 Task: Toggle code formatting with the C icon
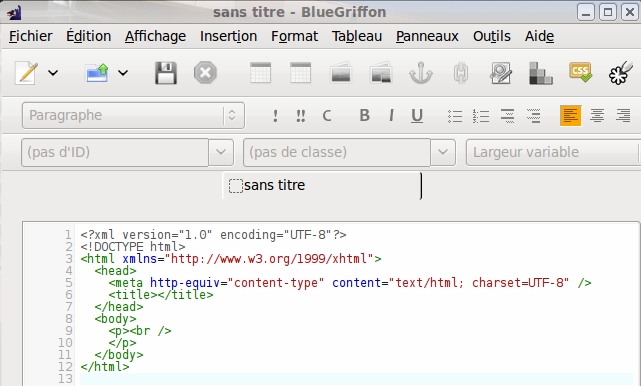coord(327,116)
